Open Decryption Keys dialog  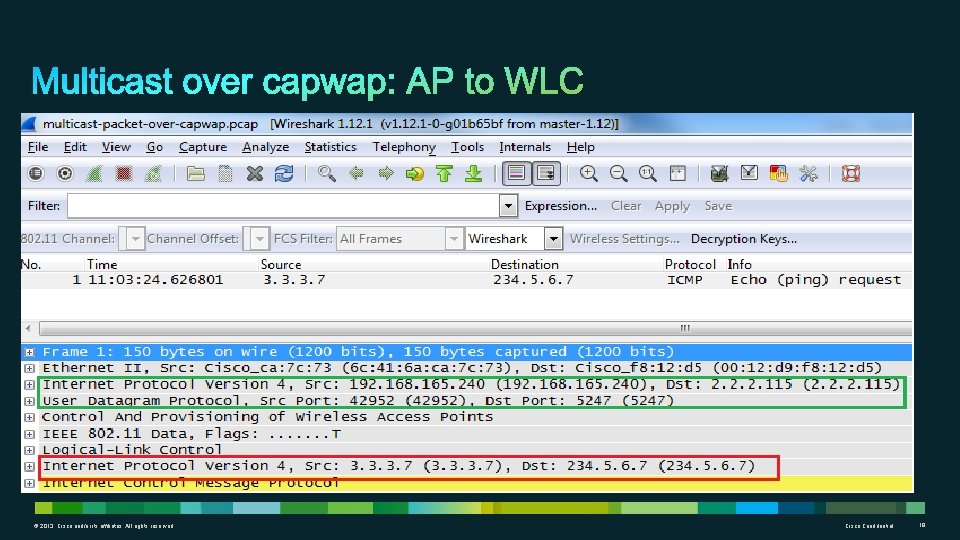click(744, 239)
